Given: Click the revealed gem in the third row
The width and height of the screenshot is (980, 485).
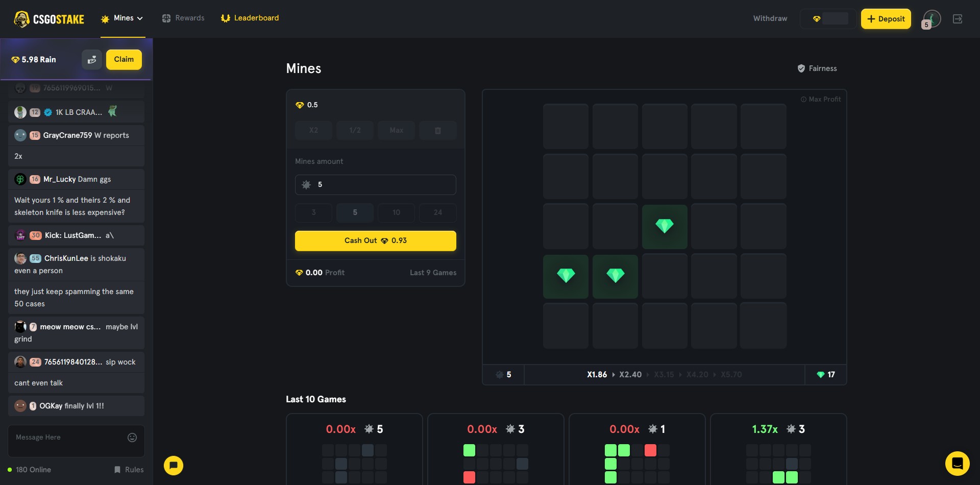Looking at the screenshot, I should (x=665, y=226).
